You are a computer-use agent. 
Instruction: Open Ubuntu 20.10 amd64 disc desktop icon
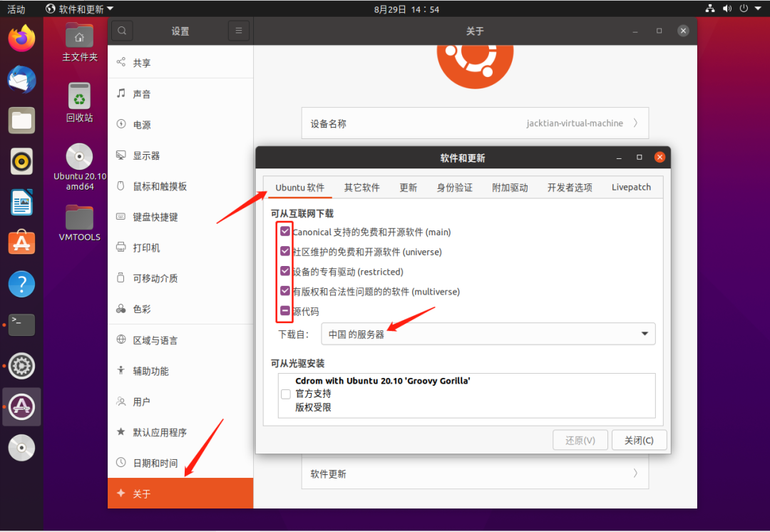(x=80, y=167)
